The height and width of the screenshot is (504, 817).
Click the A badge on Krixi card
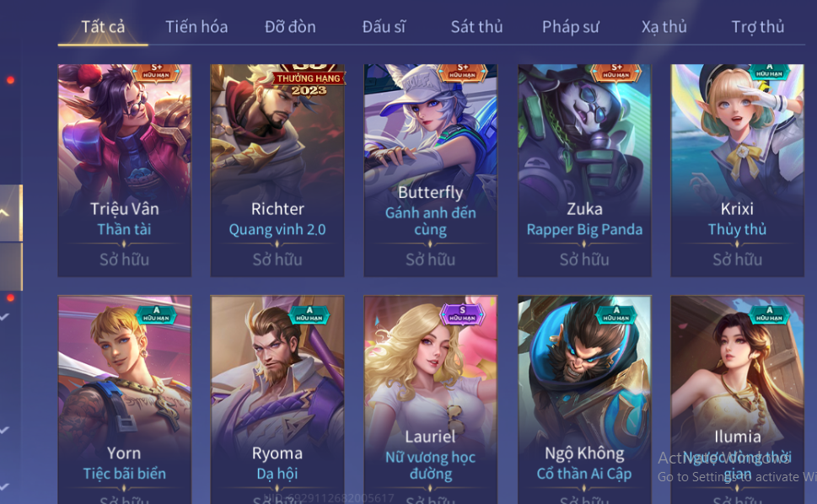[x=769, y=72]
